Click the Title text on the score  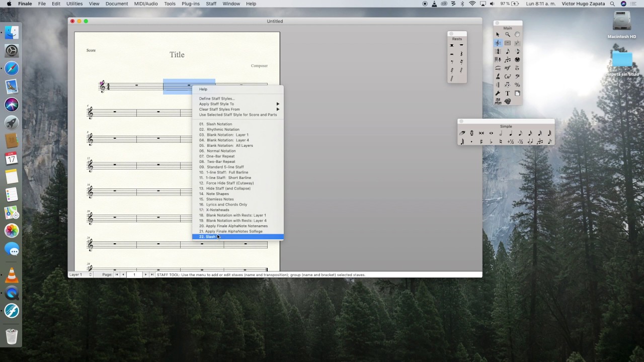pos(177,55)
